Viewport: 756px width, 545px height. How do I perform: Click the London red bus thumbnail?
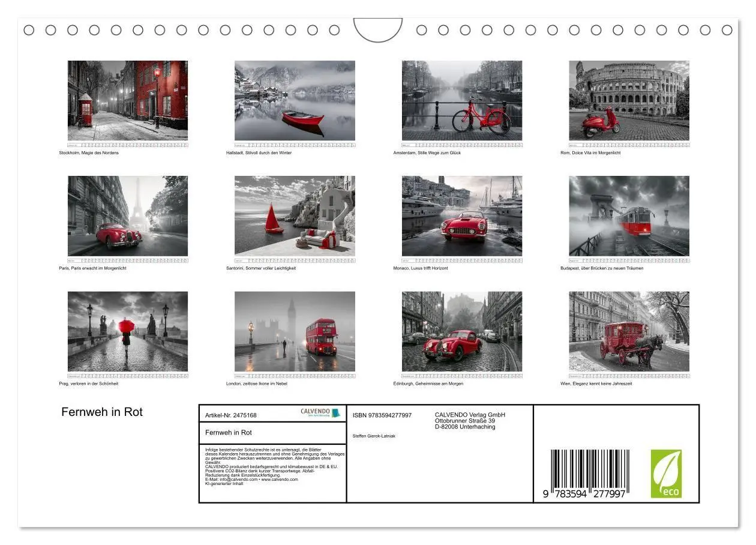pos(295,331)
